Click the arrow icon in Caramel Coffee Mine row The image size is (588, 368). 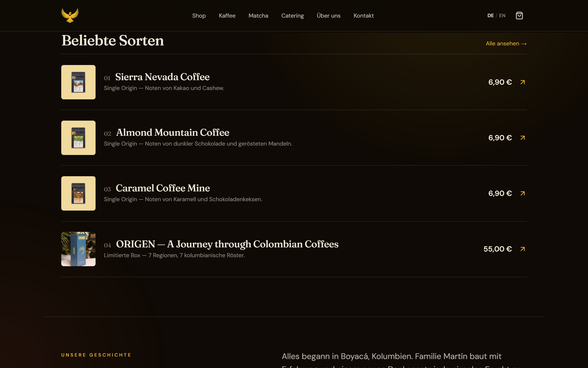(x=523, y=193)
